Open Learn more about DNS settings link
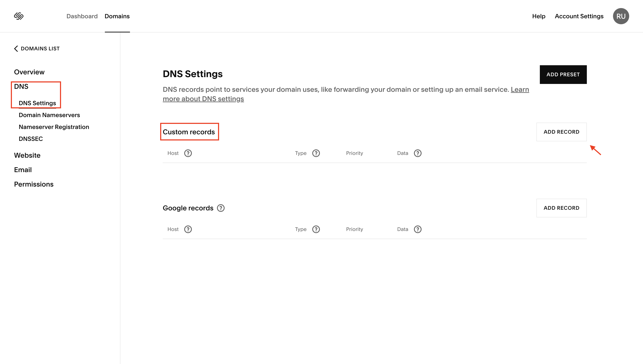This screenshot has width=643, height=364. pos(203,99)
